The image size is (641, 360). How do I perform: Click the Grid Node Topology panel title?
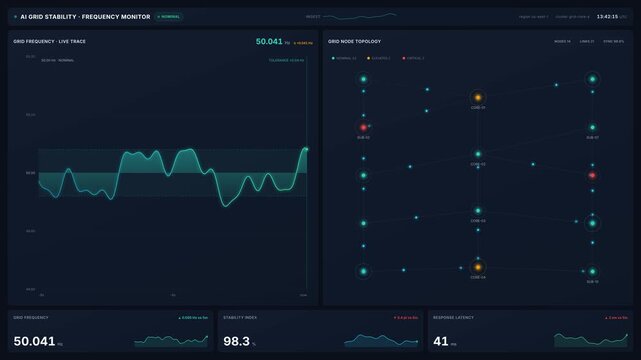(354, 42)
